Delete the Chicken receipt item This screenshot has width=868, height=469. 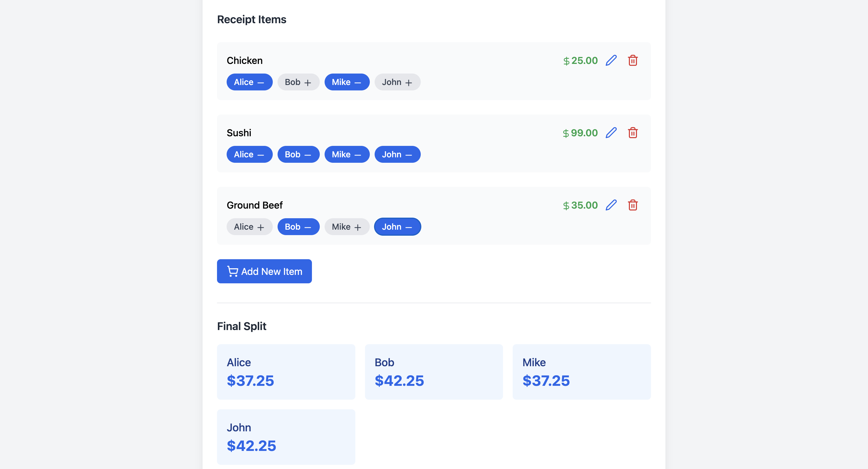point(633,61)
